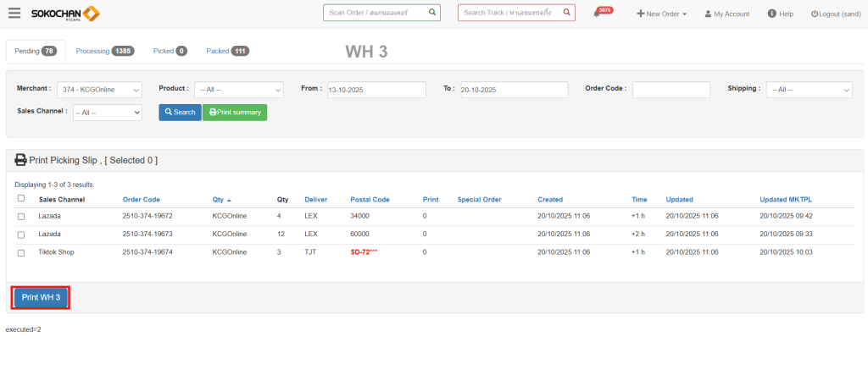Image resolution: width=868 pixels, height=392 pixels.
Task: Click the Sokochan logo
Action: click(65, 14)
